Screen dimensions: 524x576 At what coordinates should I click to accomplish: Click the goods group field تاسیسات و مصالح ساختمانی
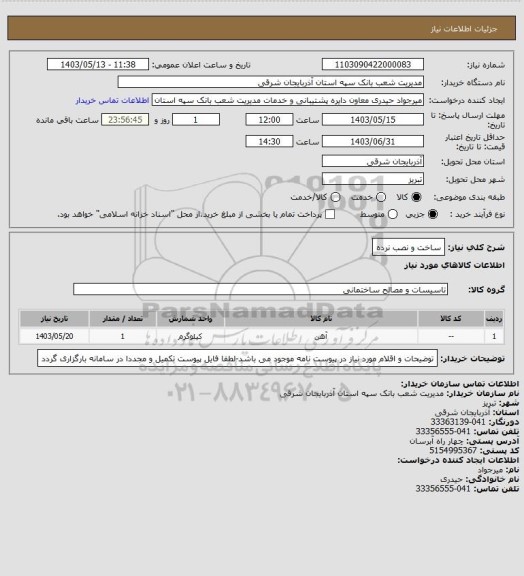(x=260, y=289)
